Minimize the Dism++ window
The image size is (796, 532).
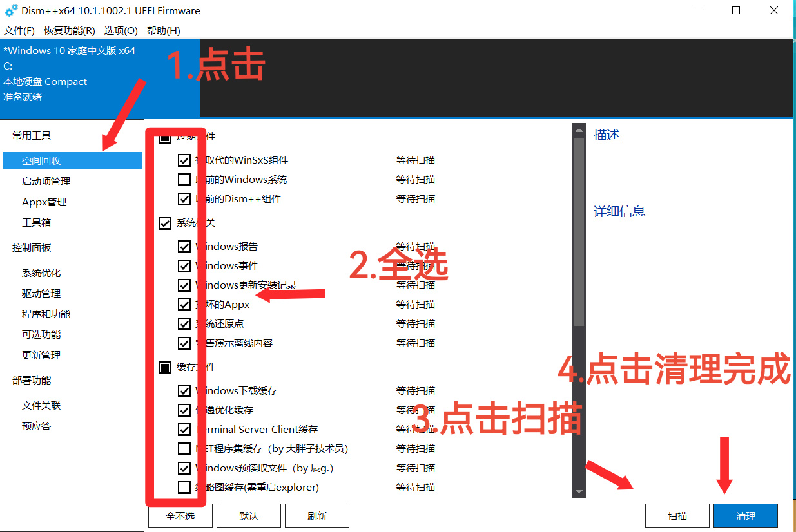click(x=699, y=10)
